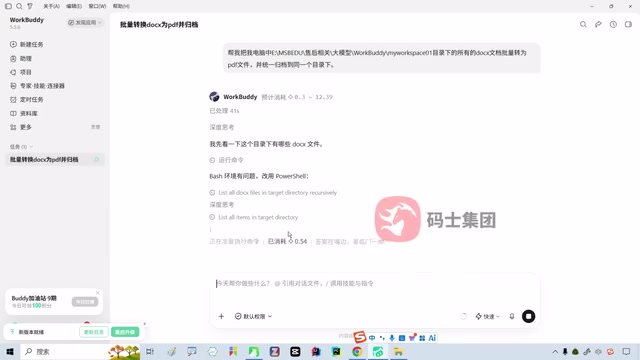Click Sogou toolbar Ai button
The image size is (640, 360).
coord(432,338)
